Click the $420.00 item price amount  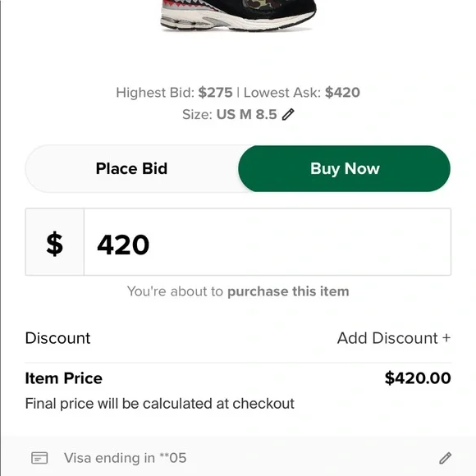coord(418,378)
